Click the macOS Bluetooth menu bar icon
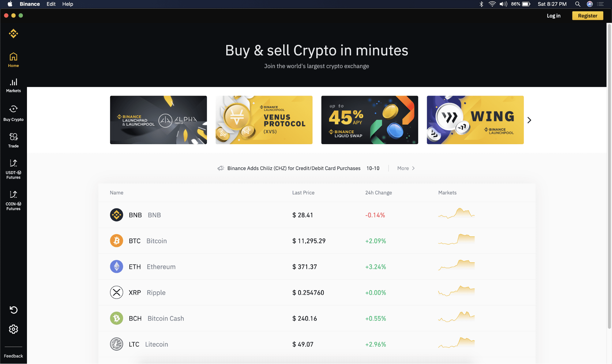Image resolution: width=612 pixels, height=364 pixels. coord(482,4)
